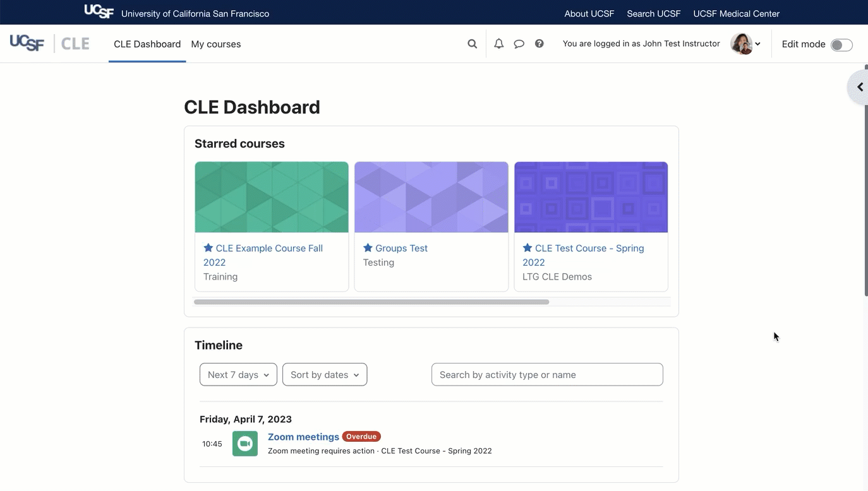Open the user menu caret
This screenshot has height=491, width=868.
point(757,44)
